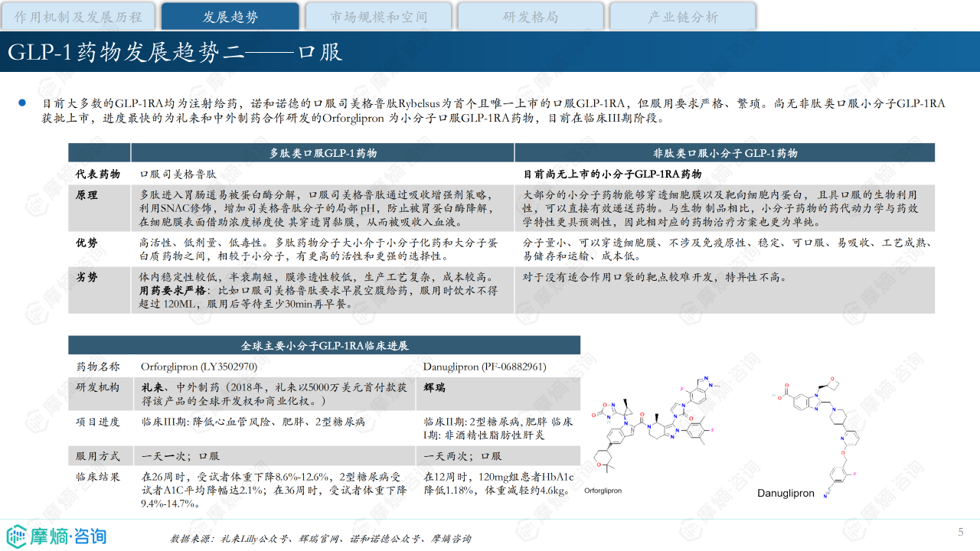This screenshot has height=551, width=980.
Task: Click the 全球主要小分子GLP-1RA临床进展 table header
Action: tap(325, 345)
